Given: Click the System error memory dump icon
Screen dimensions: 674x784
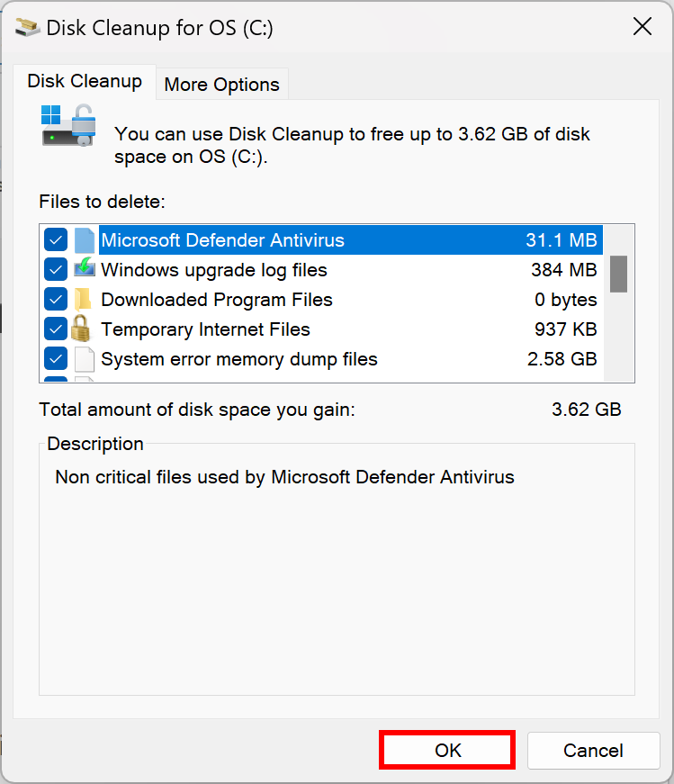Looking at the screenshot, I should tap(84, 359).
